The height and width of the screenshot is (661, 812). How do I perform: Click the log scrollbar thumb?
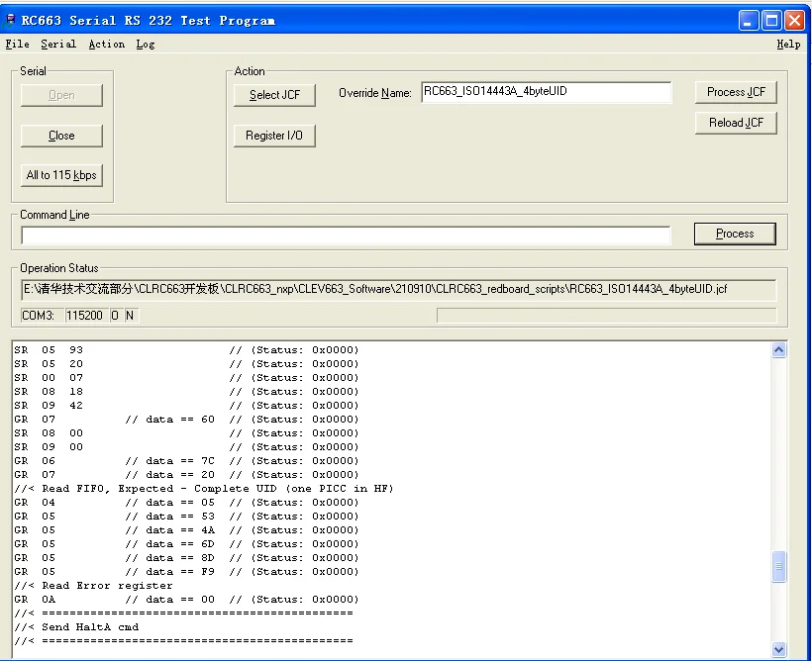(x=778, y=567)
